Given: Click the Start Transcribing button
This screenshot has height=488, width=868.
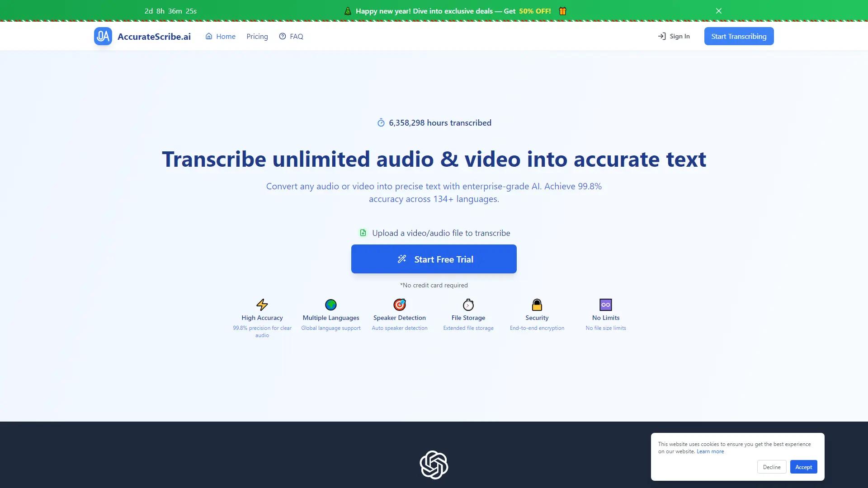Looking at the screenshot, I should click(x=739, y=36).
